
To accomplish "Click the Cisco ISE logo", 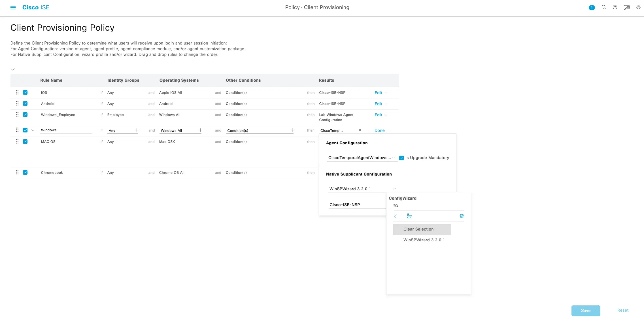I will point(36,7).
